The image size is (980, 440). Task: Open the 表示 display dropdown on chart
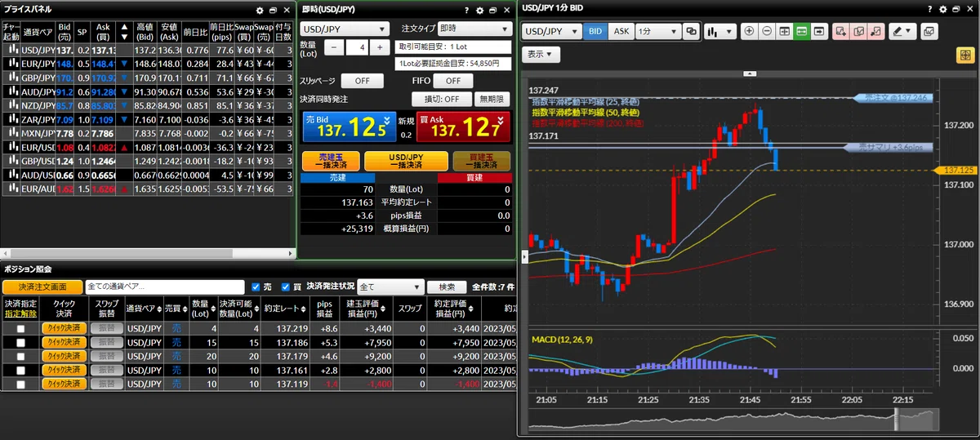click(541, 55)
